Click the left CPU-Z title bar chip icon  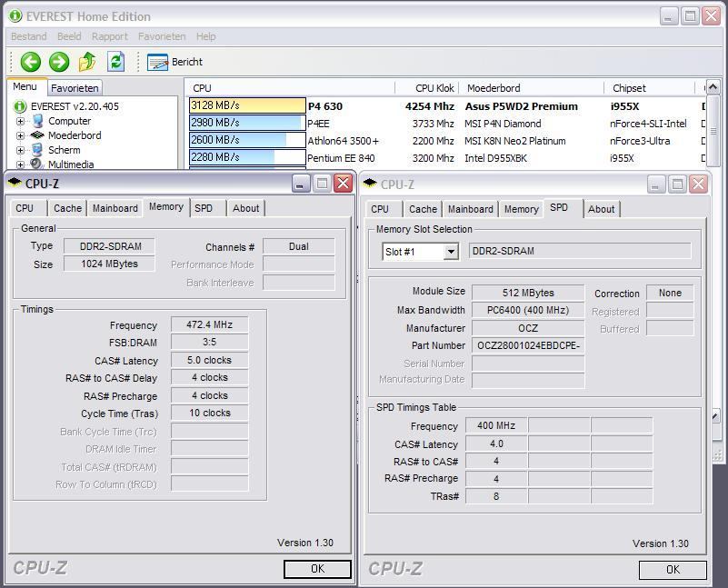click(15, 183)
